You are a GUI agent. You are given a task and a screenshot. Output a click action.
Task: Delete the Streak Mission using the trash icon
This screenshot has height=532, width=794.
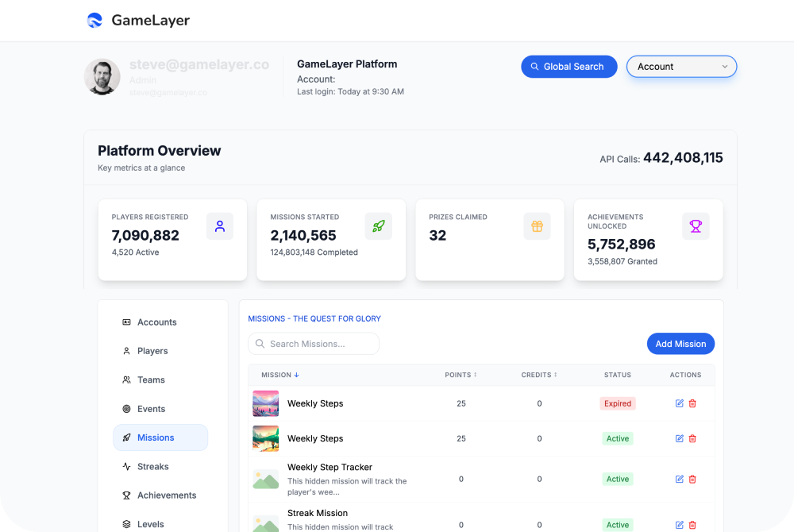point(692,525)
